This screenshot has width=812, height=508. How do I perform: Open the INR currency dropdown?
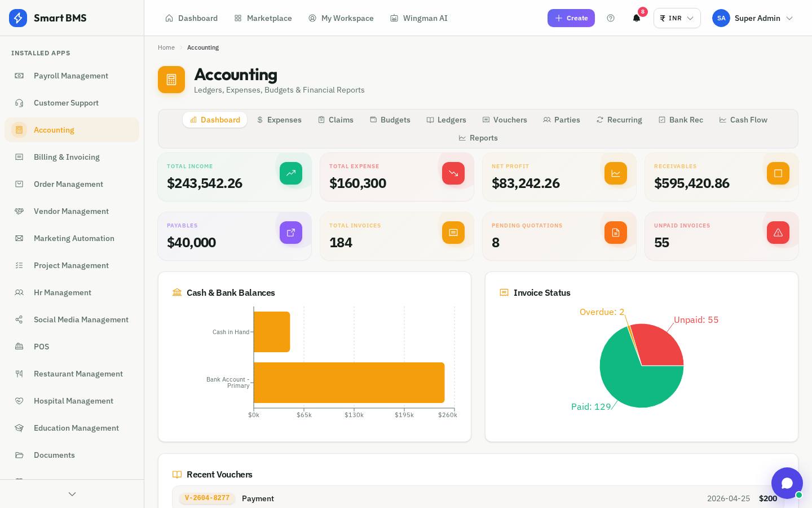677,18
